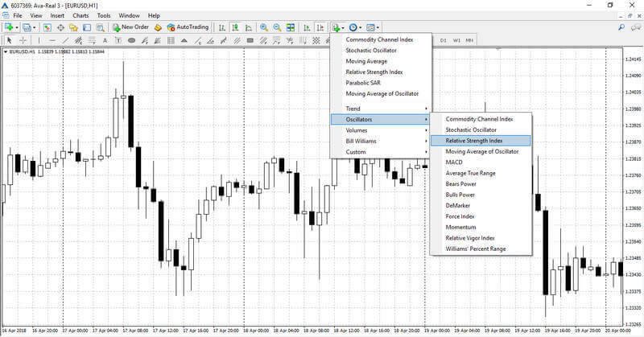This screenshot has height=337, width=644.
Task: Switch chart to Line Chart mode
Action: [x=249, y=27]
